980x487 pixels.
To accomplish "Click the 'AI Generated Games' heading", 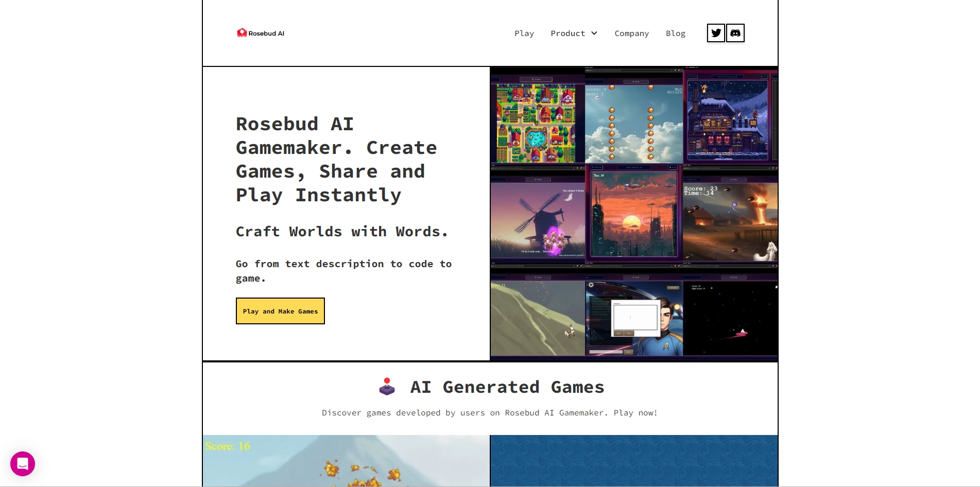I will click(507, 387).
